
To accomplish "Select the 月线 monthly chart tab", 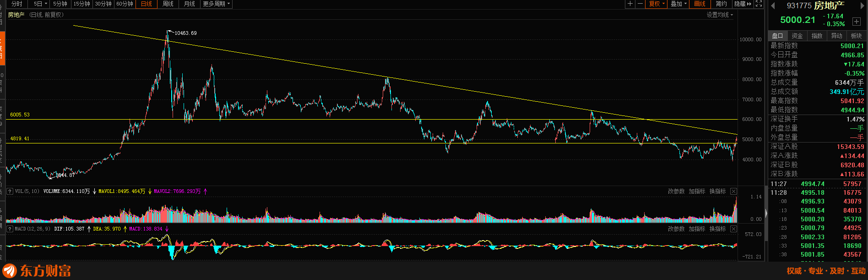I will pyautogui.click(x=190, y=4).
